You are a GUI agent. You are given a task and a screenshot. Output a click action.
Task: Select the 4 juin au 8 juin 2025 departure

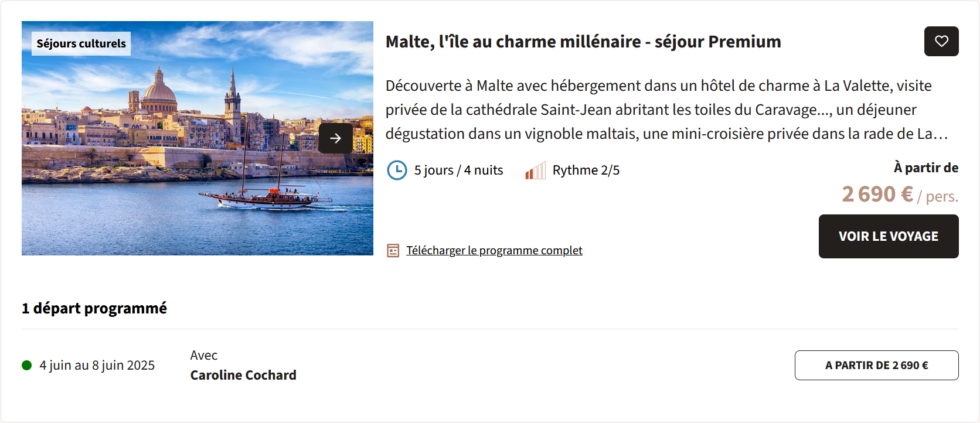coord(97,365)
